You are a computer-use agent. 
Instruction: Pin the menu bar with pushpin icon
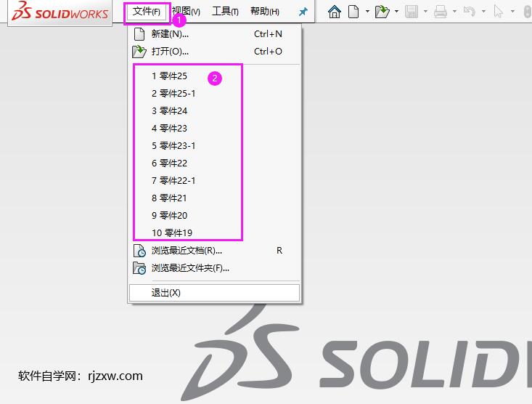[303, 12]
